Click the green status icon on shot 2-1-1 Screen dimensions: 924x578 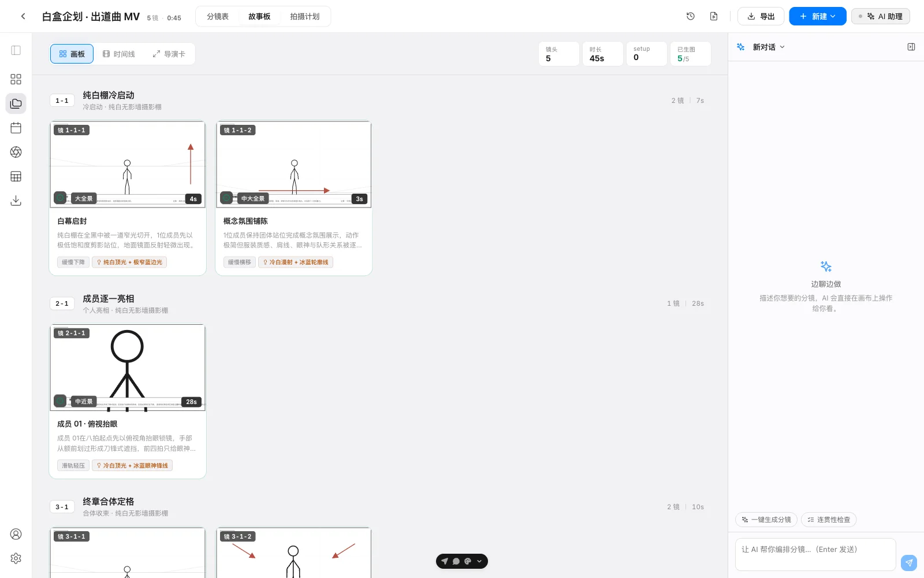60,401
